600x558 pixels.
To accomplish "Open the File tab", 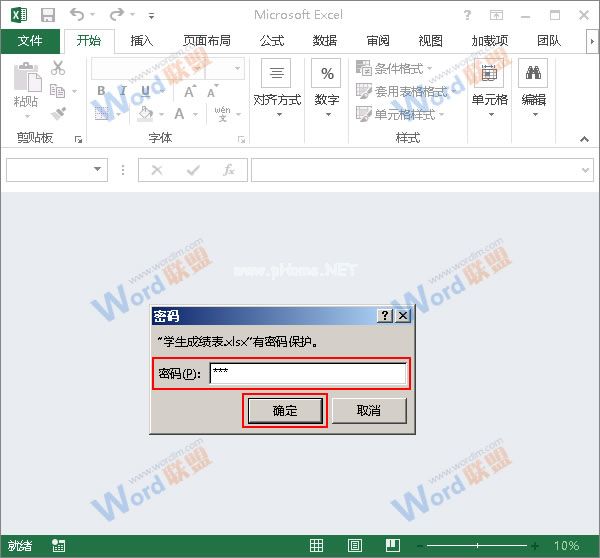I will click(31, 41).
